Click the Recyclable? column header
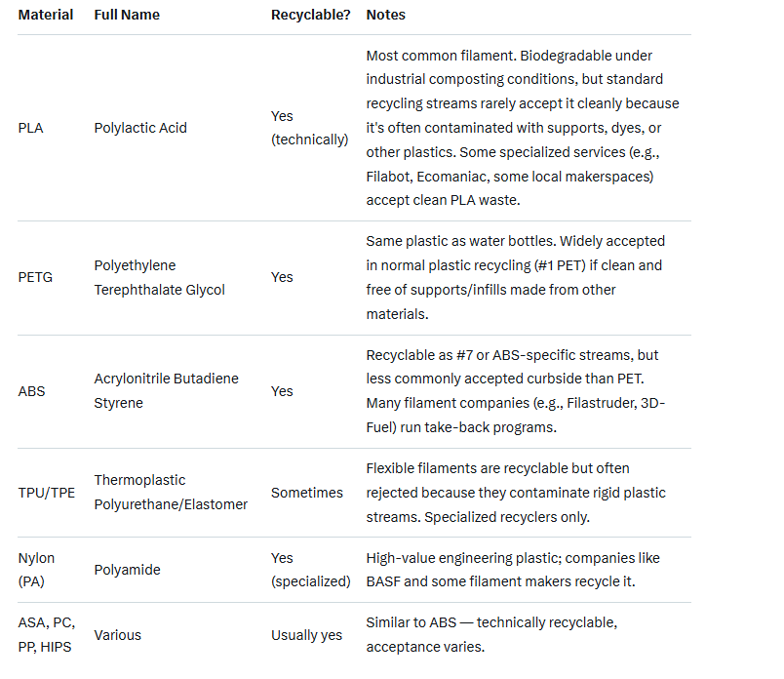Viewport: 784px width, 679px height. pos(310,16)
